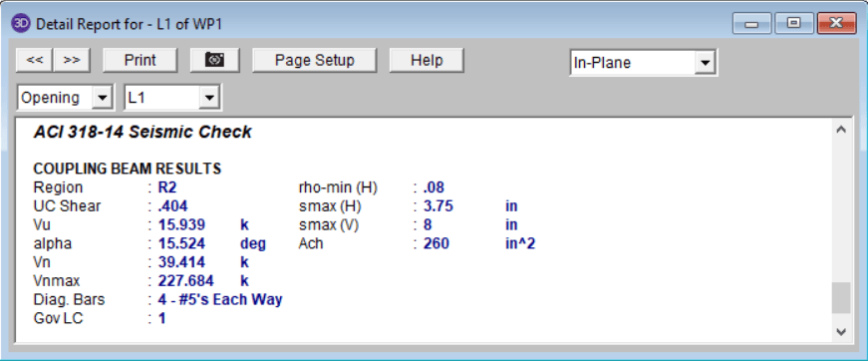Click the UC Shear value '.404'

click(x=172, y=206)
